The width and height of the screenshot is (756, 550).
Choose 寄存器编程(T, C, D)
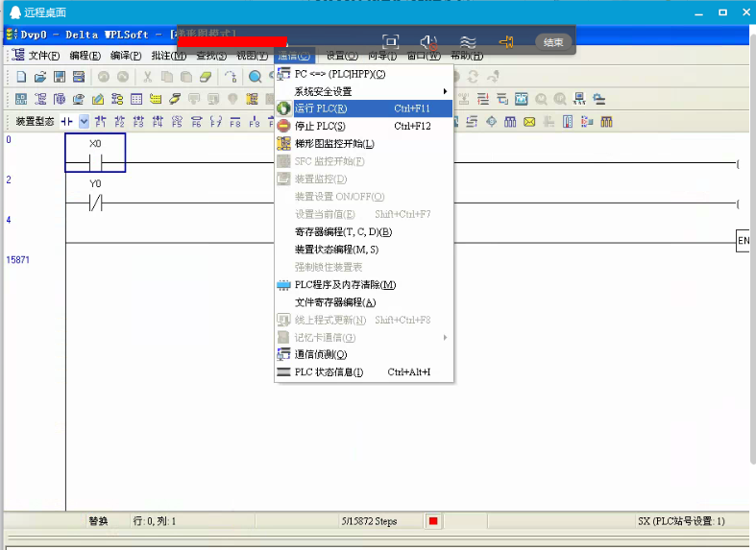tap(364, 231)
